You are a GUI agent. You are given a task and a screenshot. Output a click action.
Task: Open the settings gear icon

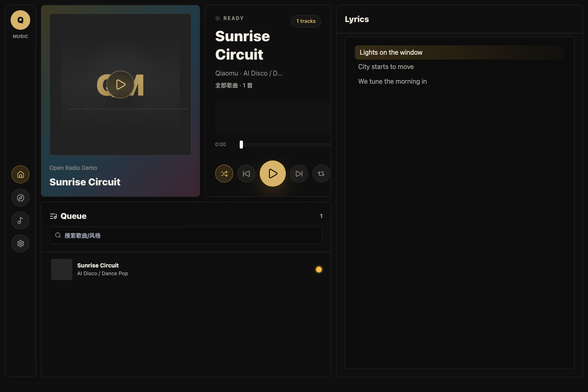point(20,243)
